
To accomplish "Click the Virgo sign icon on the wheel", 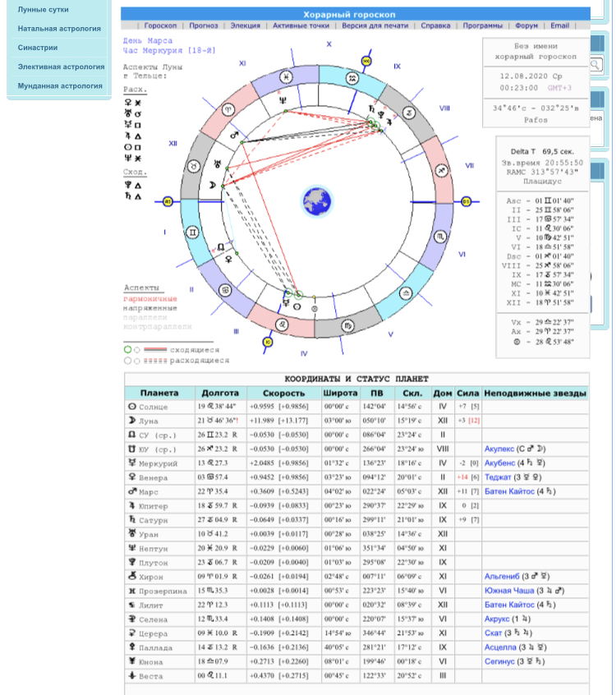I will tap(348, 326).
